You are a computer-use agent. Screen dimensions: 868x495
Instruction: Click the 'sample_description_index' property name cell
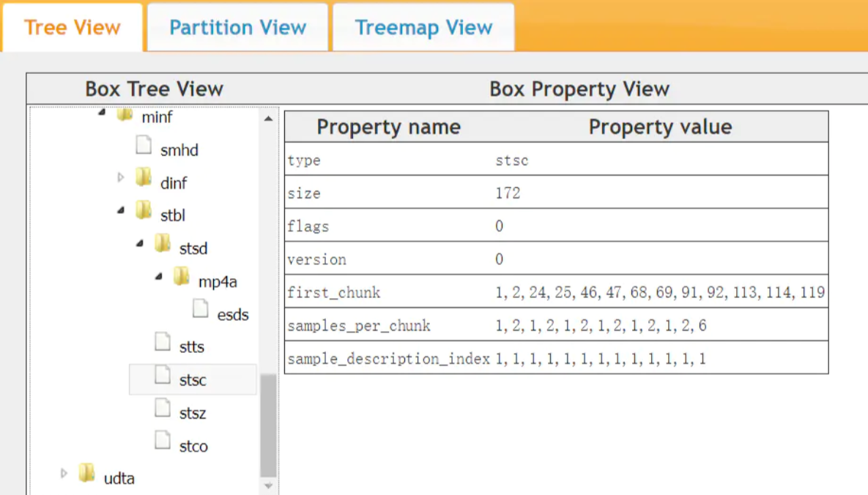(x=389, y=359)
